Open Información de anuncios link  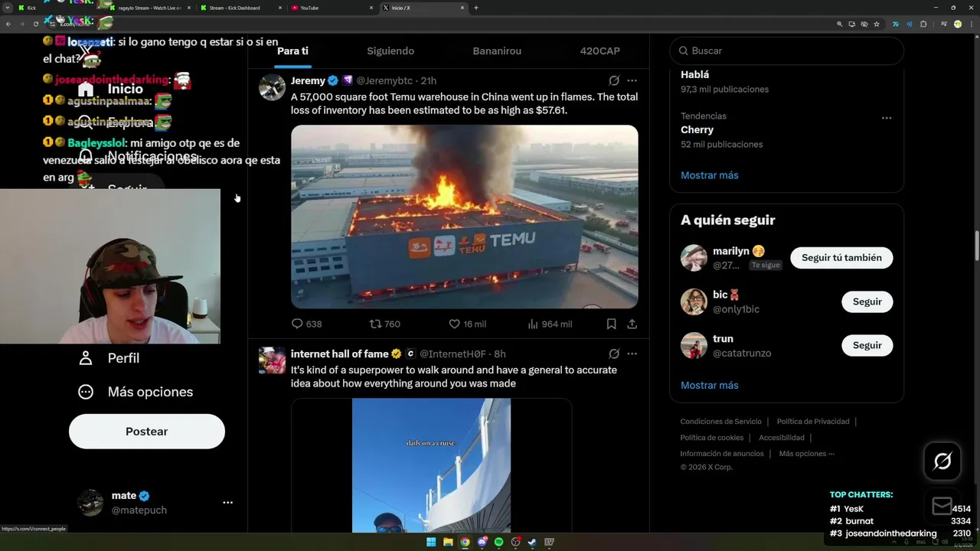(x=722, y=454)
